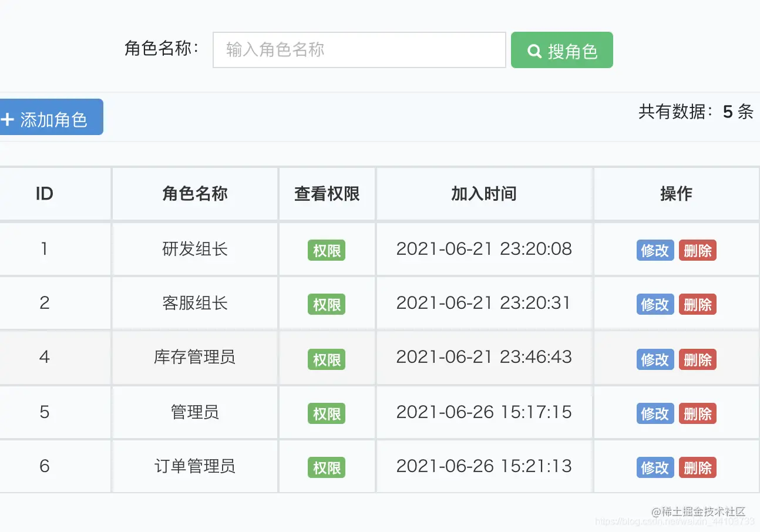Click 修改 to edit the 管理员 role
The image size is (760, 532).
[654, 413]
